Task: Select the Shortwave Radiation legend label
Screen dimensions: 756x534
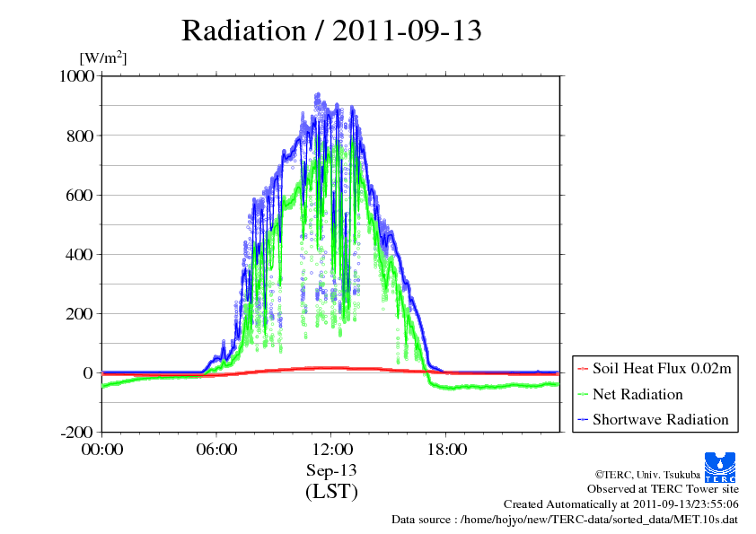Action: click(660, 419)
